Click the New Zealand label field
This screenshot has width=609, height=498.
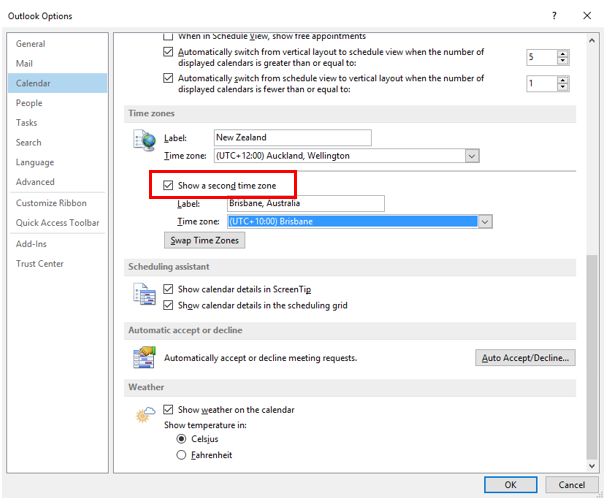pos(292,138)
